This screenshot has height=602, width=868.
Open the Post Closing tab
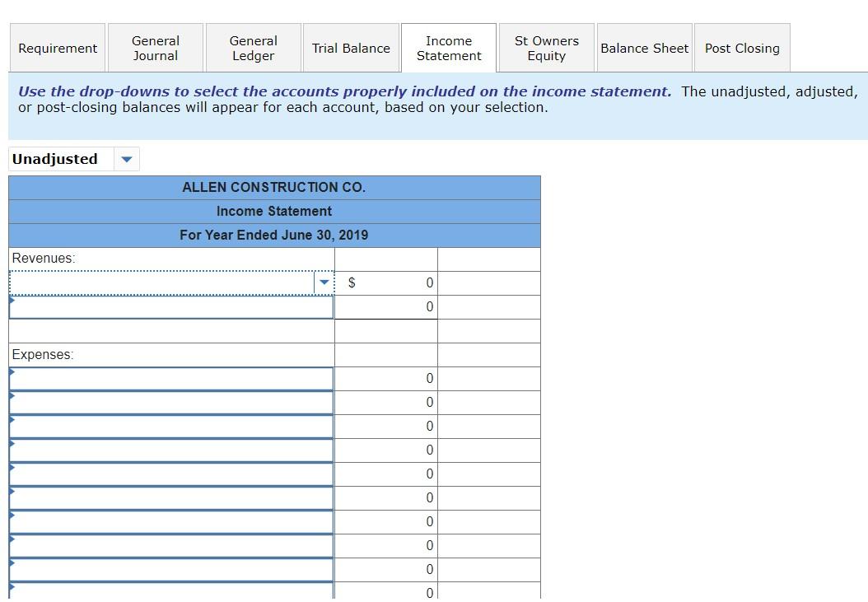coord(741,48)
